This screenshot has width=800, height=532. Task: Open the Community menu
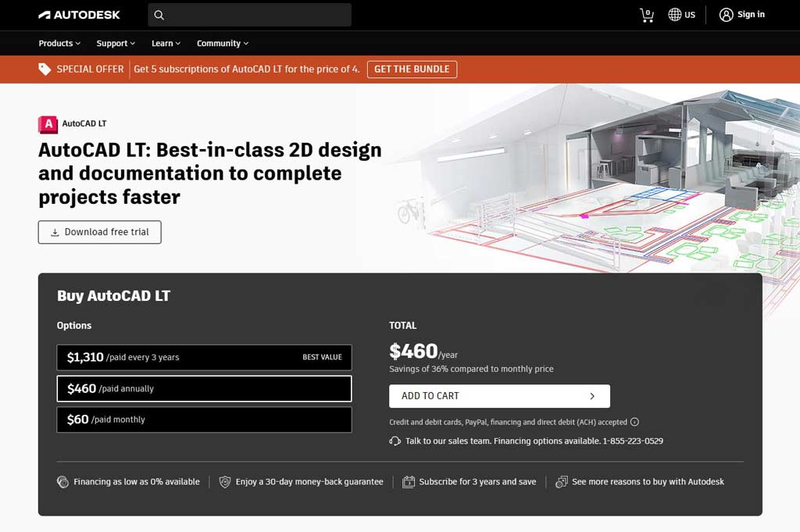222,44
